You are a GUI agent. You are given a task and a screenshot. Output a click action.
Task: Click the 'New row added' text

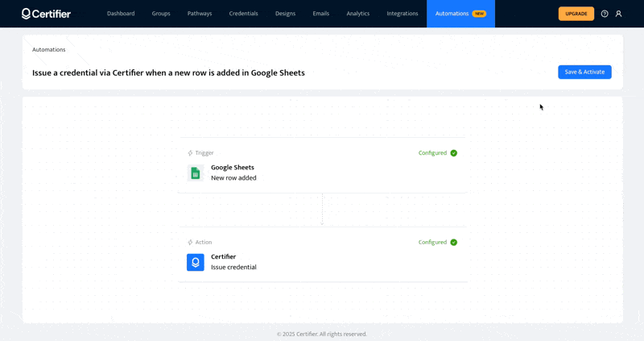tap(233, 177)
